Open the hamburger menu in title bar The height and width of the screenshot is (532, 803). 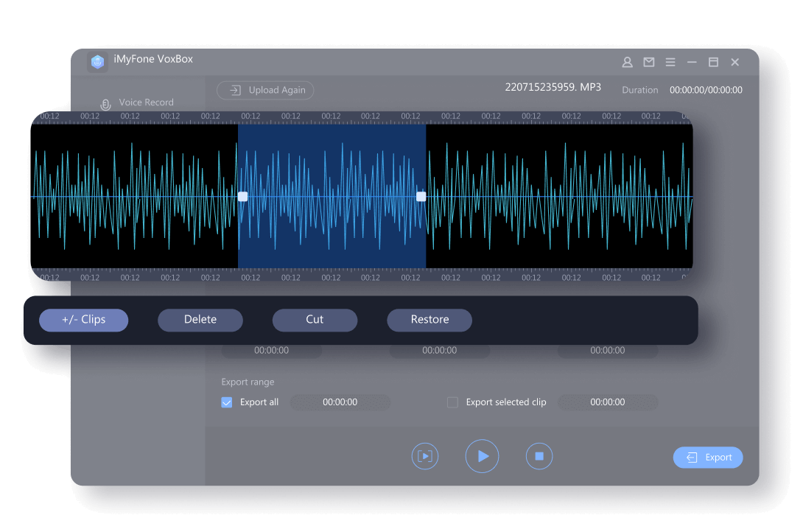[x=670, y=63]
